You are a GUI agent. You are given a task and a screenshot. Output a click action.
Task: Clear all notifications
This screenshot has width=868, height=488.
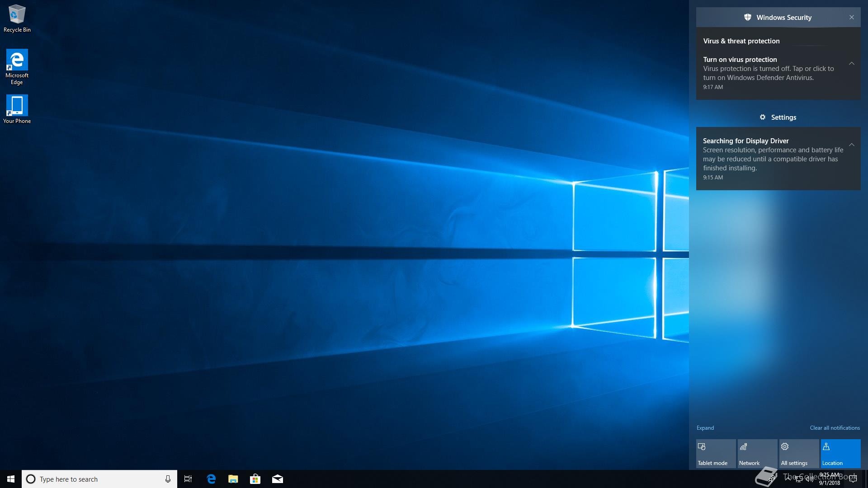pyautogui.click(x=835, y=428)
